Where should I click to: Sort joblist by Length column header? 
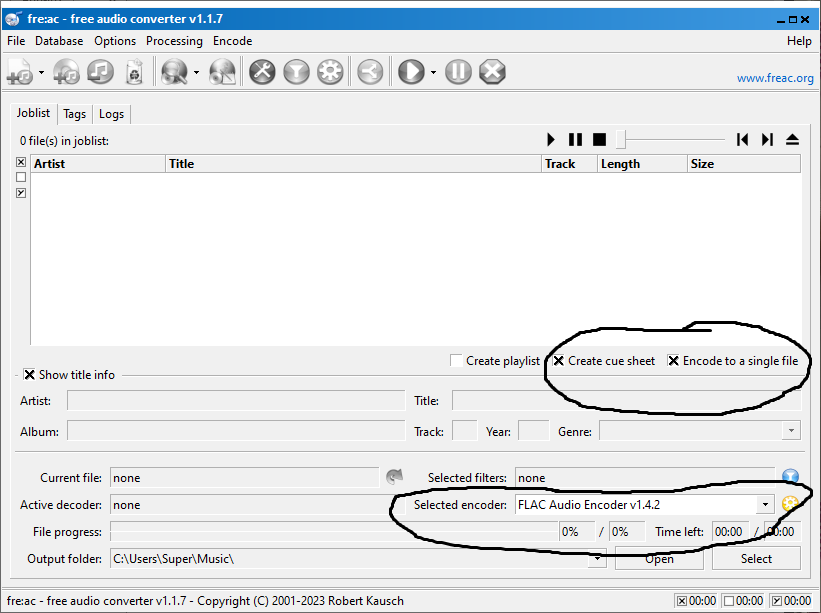click(x=642, y=164)
